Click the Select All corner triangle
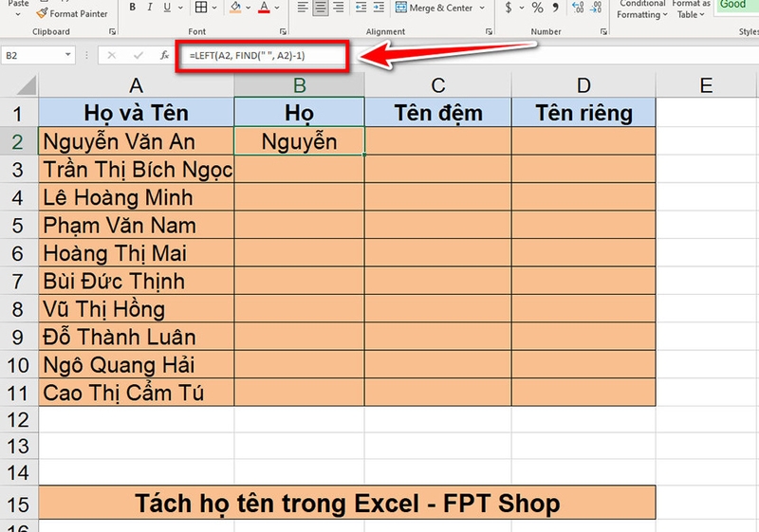This screenshot has width=759, height=532. [27, 85]
